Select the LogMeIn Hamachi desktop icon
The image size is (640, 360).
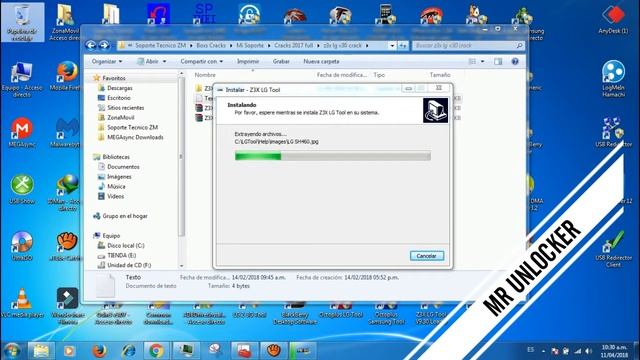613,79
